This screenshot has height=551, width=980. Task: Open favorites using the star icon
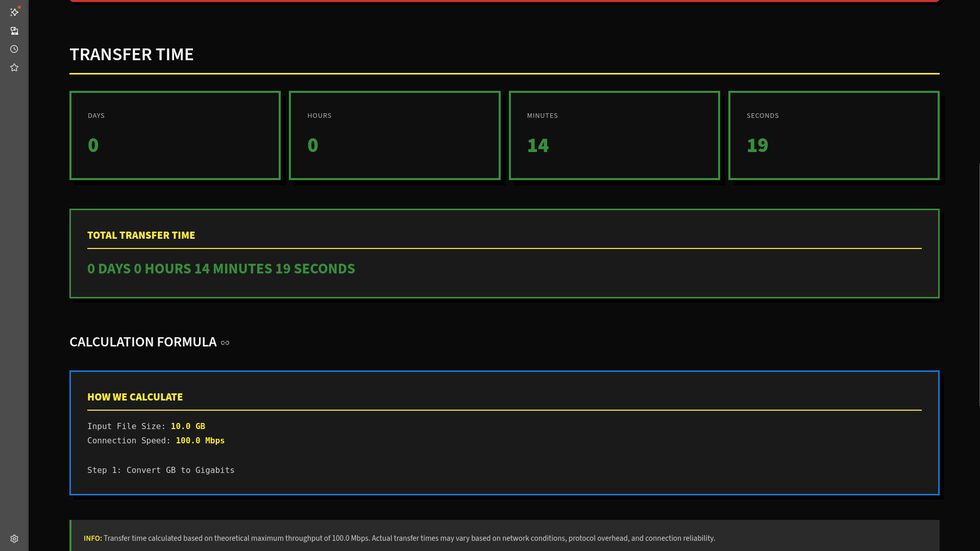click(x=14, y=67)
